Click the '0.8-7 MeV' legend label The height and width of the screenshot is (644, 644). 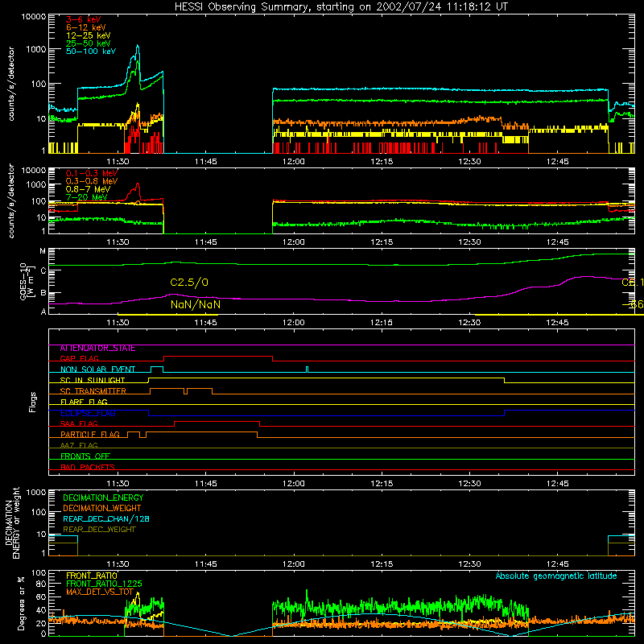click(x=88, y=189)
